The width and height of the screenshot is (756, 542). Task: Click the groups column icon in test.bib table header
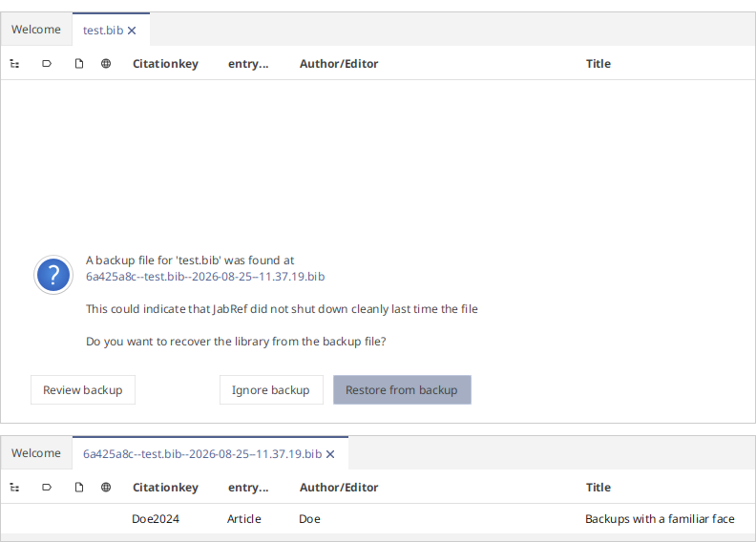click(x=15, y=64)
